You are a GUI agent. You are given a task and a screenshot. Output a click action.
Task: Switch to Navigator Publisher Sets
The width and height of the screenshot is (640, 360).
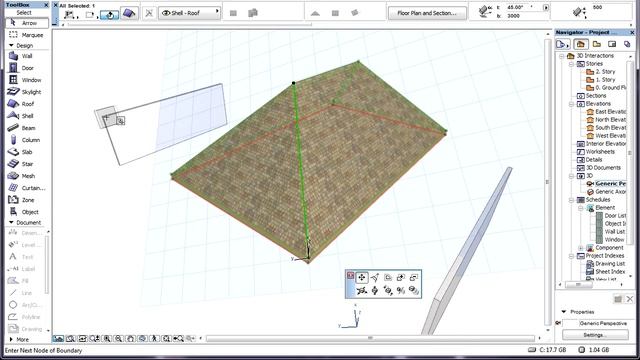point(627,44)
